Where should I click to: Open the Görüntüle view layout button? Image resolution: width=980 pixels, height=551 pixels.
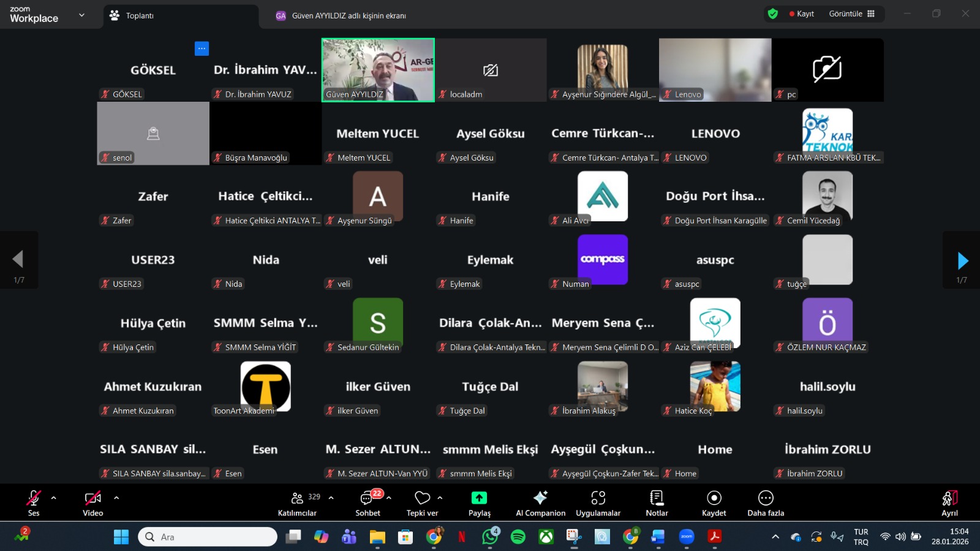pos(852,13)
